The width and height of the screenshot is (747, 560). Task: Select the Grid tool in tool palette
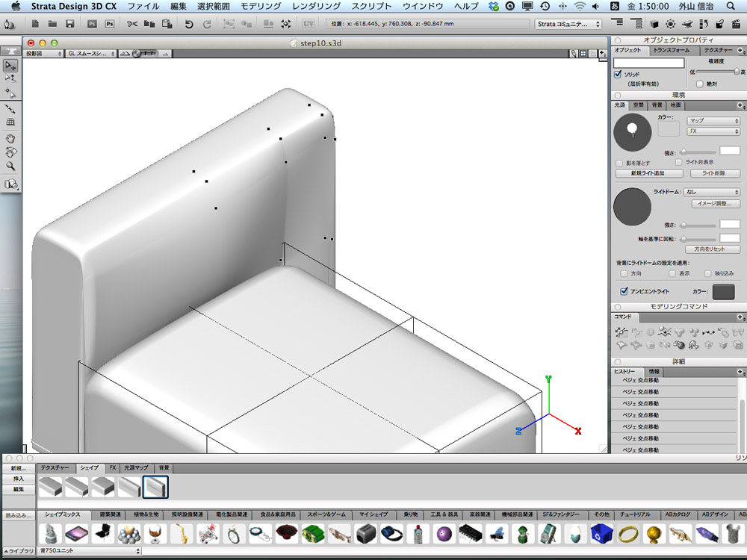(10, 122)
